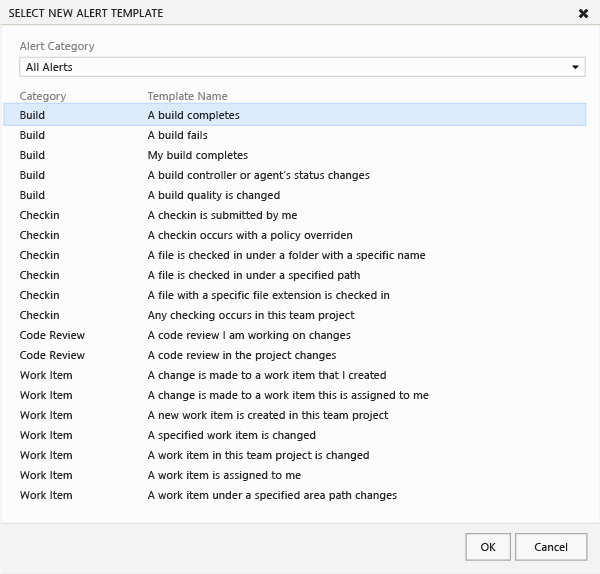Select 'A work item in this team project is changed'
The height and width of the screenshot is (574, 600).
pos(295,455)
